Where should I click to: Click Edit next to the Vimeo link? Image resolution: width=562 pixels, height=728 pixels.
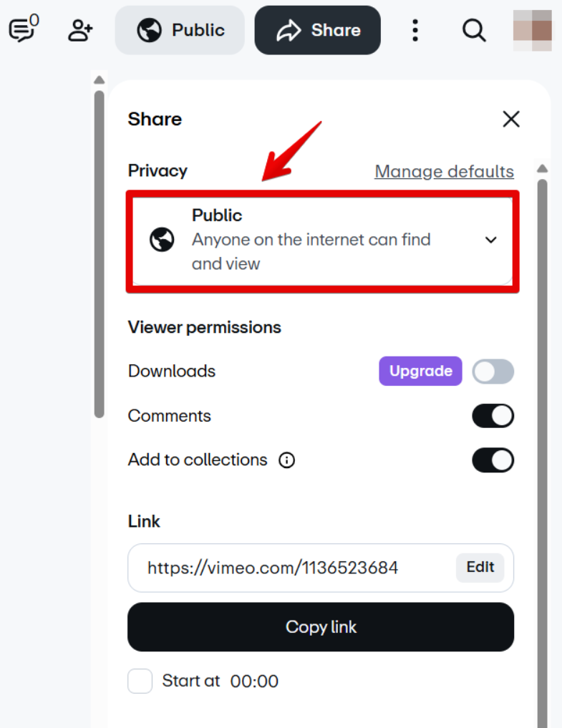pos(480,568)
